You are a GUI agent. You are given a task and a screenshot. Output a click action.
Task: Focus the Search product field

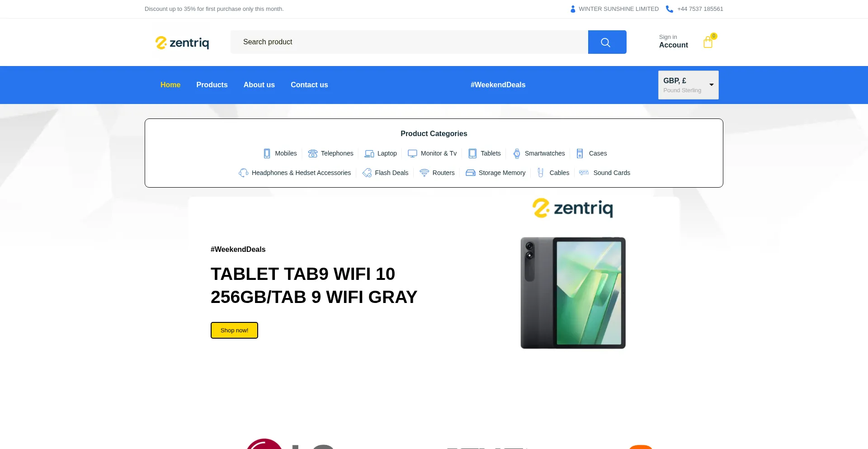[x=409, y=42]
